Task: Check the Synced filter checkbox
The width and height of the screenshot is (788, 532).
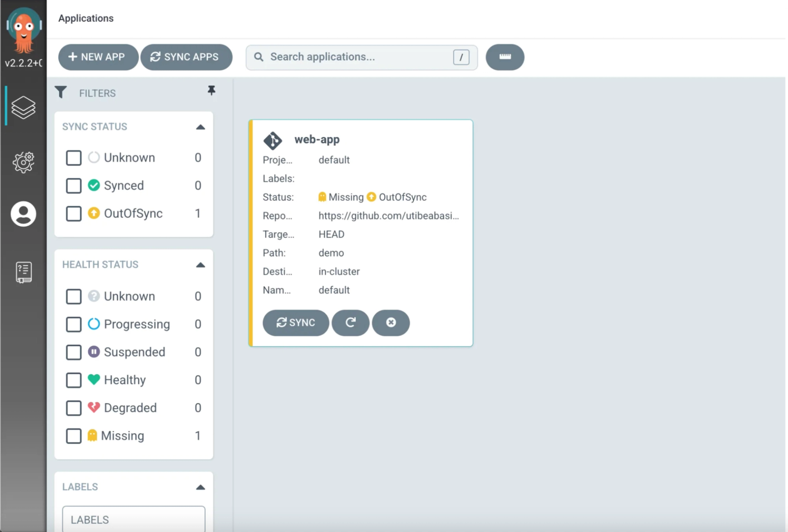Action: [x=74, y=186]
